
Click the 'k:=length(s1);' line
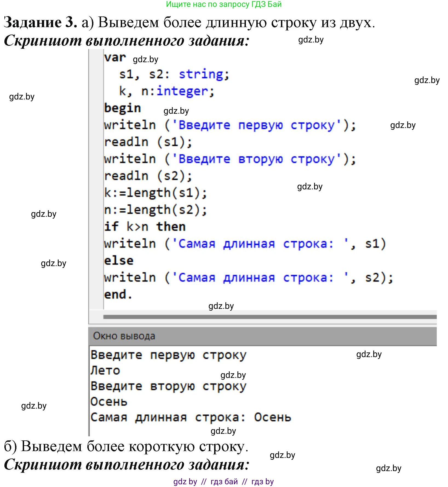(156, 193)
